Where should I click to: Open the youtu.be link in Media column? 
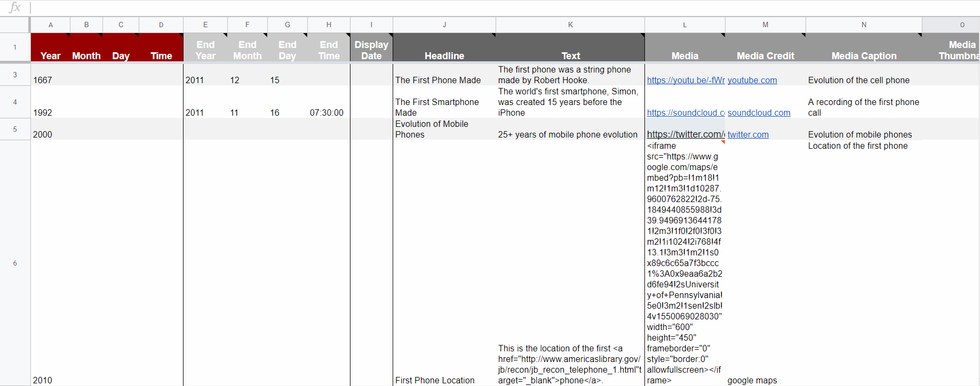685,80
